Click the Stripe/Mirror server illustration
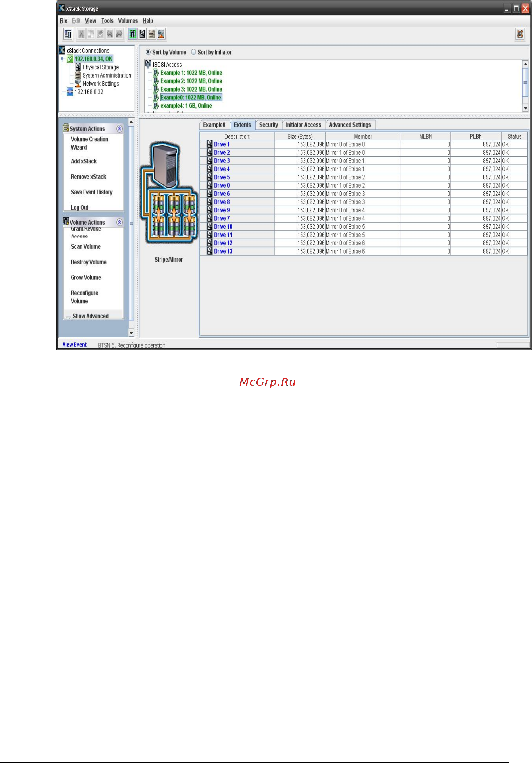532x763 pixels. tap(169, 193)
